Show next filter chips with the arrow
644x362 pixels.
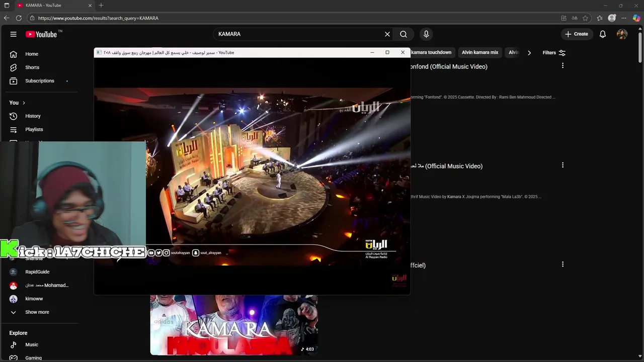pos(529,53)
